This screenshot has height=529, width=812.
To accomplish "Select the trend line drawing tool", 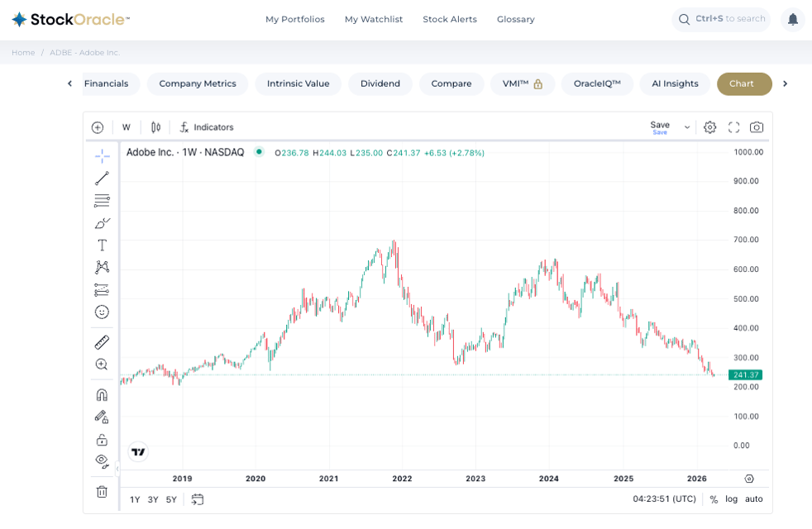I will tap(102, 179).
